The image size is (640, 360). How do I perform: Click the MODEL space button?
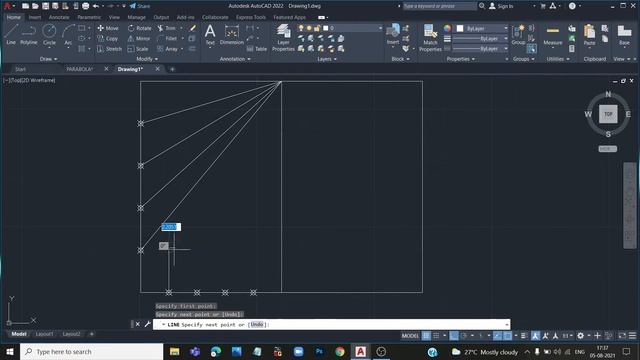click(x=410, y=336)
